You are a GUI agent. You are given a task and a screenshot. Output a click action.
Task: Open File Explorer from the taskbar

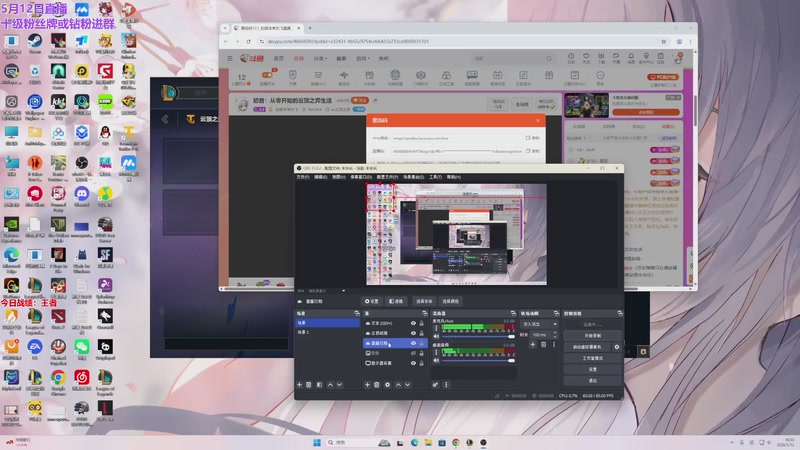[428, 442]
